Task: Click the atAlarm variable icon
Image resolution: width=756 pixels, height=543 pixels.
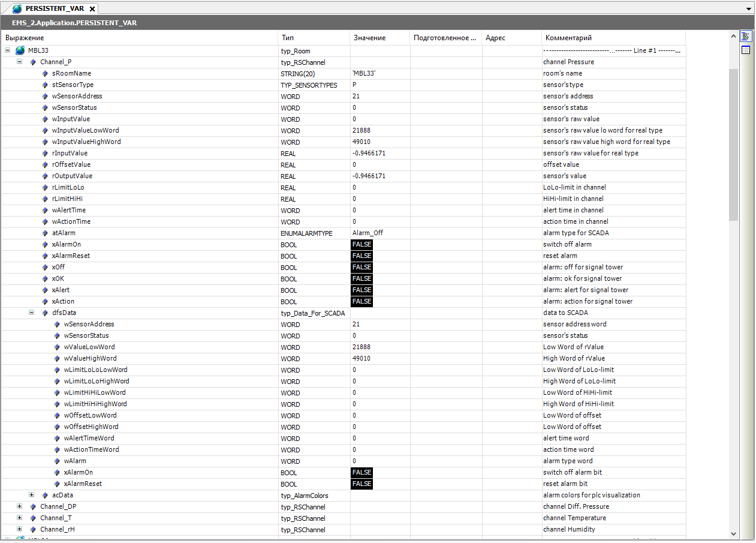Action: [45, 233]
